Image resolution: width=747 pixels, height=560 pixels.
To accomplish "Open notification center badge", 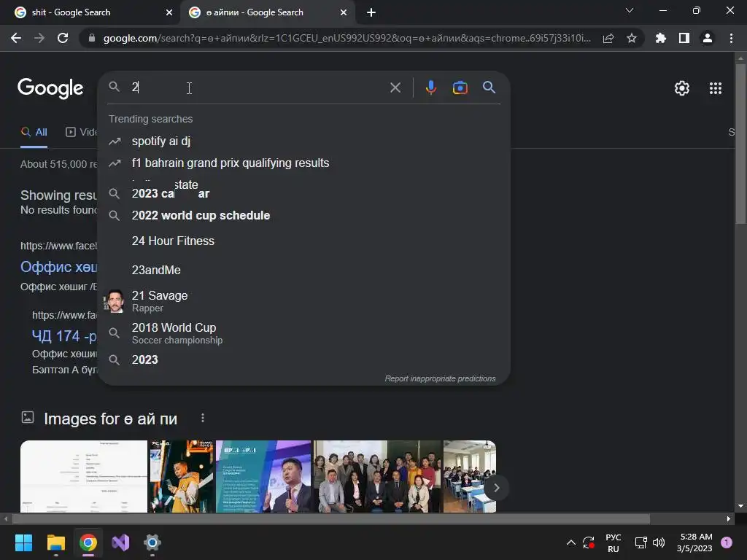I will pyautogui.click(x=727, y=542).
